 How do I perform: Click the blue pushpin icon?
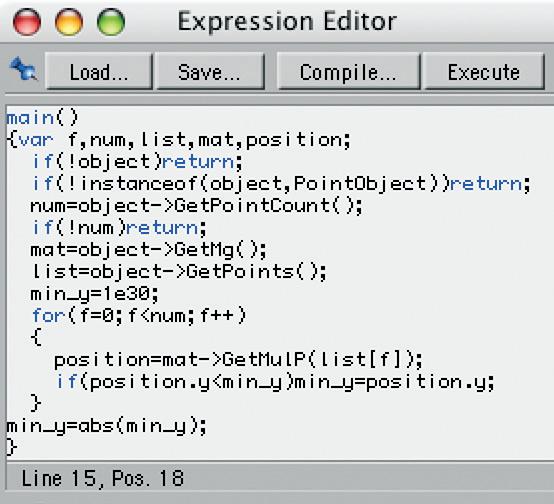point(23,69)
